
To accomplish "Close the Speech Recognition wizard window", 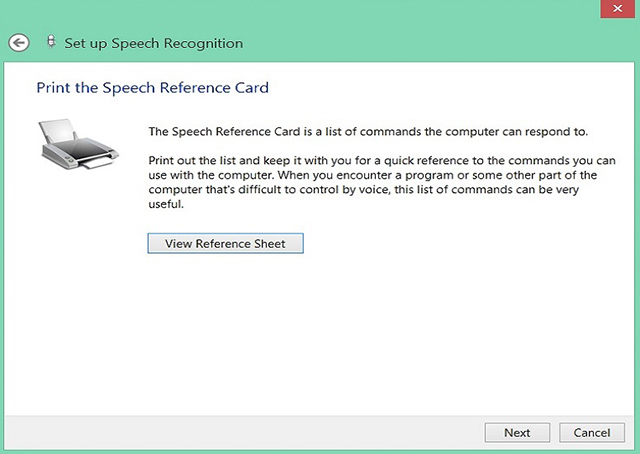I will coord(618,9).
